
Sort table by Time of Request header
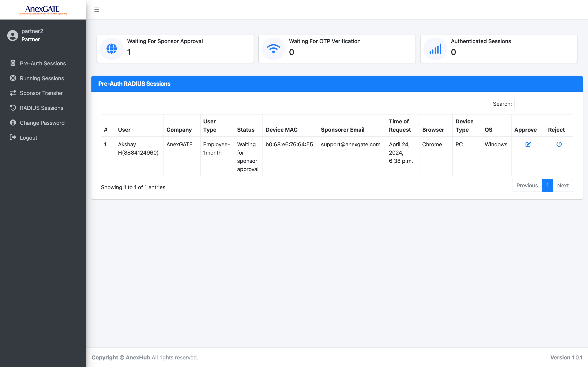400,125
